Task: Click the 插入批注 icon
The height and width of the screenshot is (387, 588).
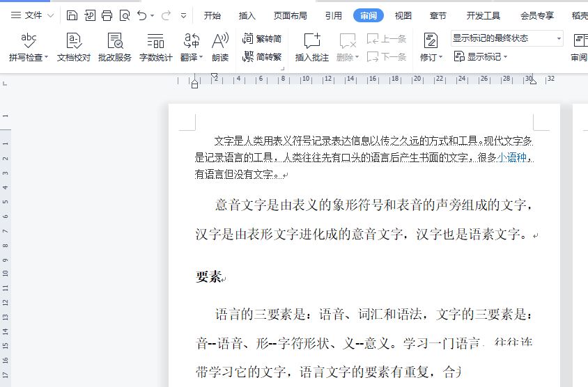Action: (312, 40)
